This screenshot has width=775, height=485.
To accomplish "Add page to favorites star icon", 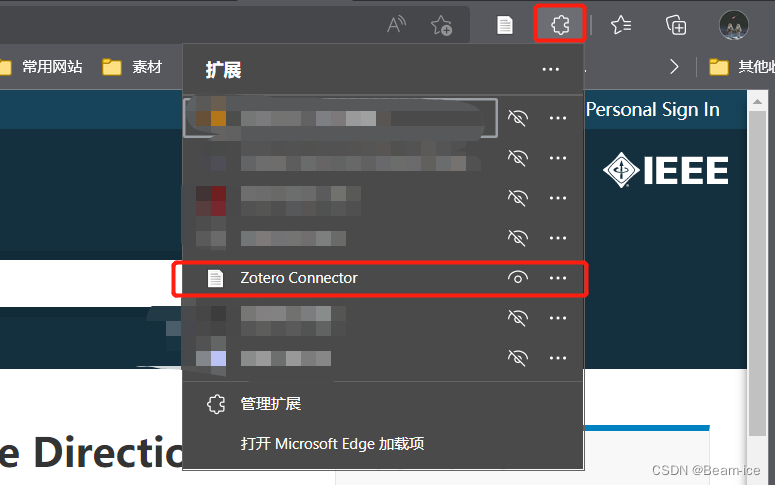I will 441,25.
